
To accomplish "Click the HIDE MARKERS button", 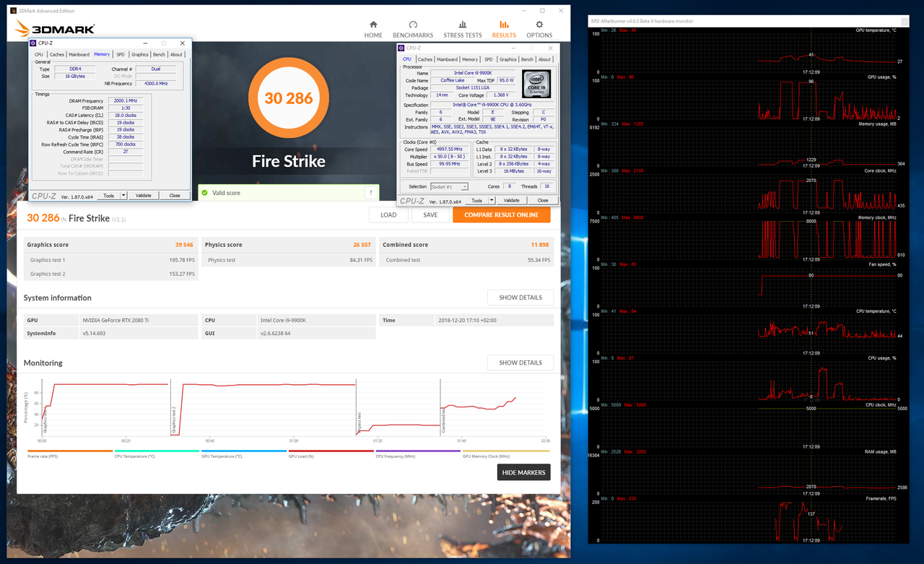I will pyautogui.click(x=523, y=472).
